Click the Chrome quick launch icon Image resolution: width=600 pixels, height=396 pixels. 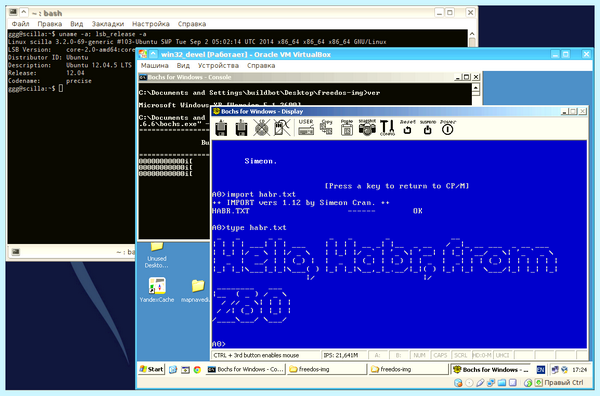pos(197,370)
